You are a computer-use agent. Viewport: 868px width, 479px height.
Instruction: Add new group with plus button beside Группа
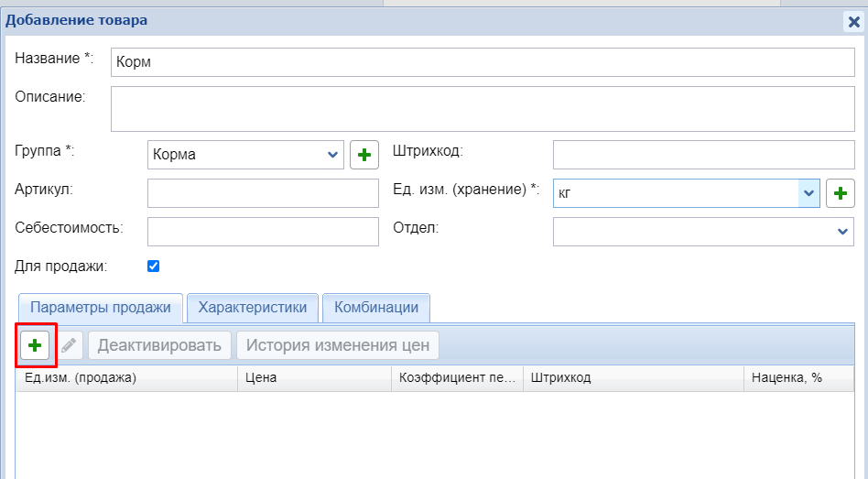point(364,155)
